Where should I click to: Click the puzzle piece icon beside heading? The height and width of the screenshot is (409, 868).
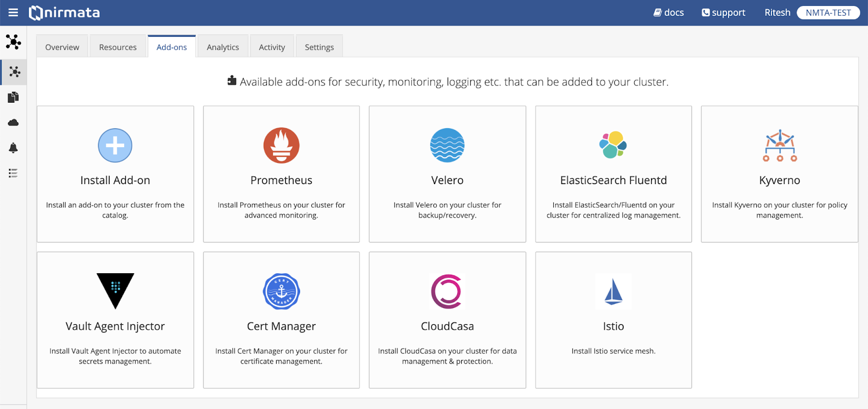(232, 80)
